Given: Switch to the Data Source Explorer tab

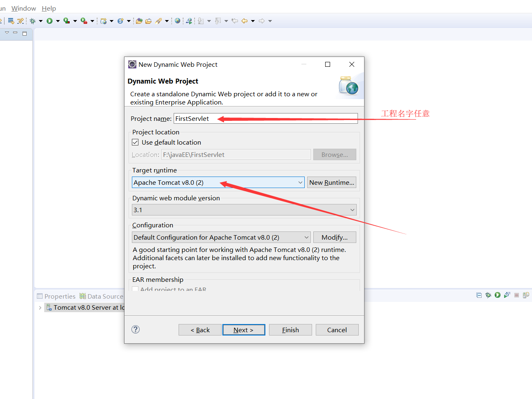Looking at the screenshot, I should point(101,296).
